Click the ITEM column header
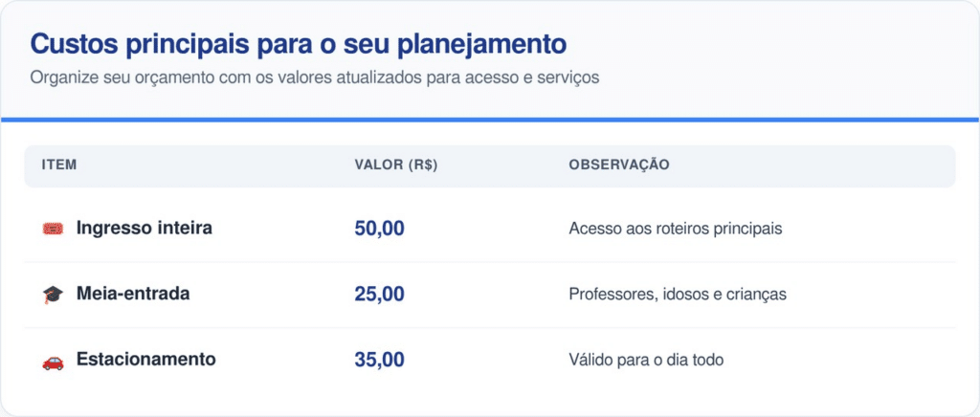The width and height of the screenshot is (980, 417). 59,165
